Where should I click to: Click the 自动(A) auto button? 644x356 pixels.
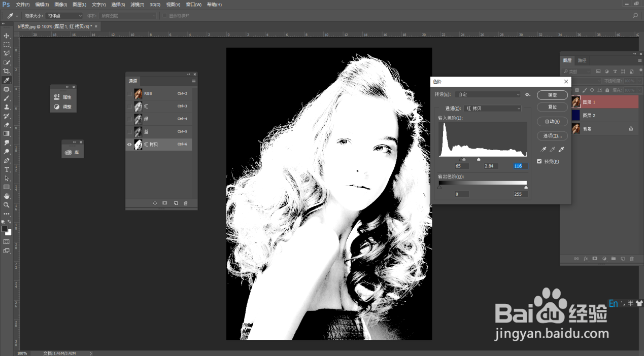pos(553,122)
